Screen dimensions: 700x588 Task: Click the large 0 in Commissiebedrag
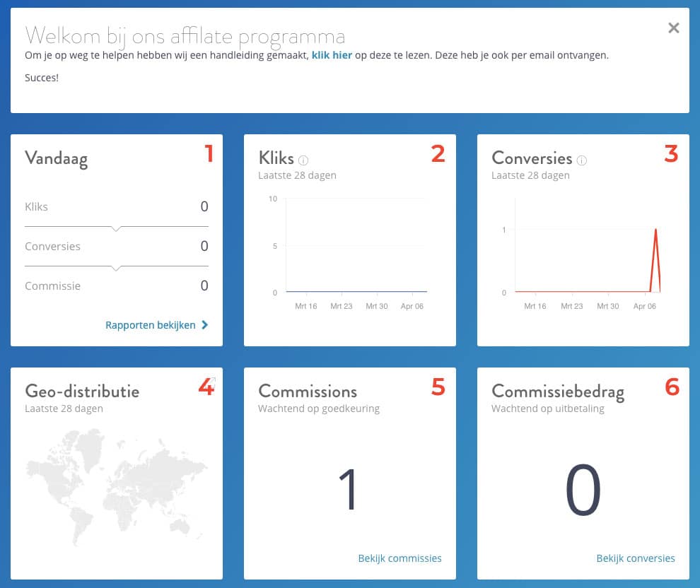point(583,490)
